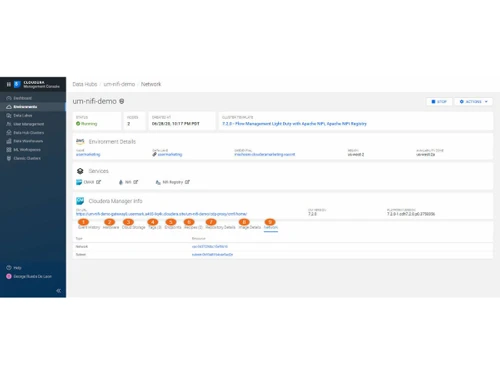500x375 pixels.
Task: Click the credential link in Environment Details
Action: (265, 154)
